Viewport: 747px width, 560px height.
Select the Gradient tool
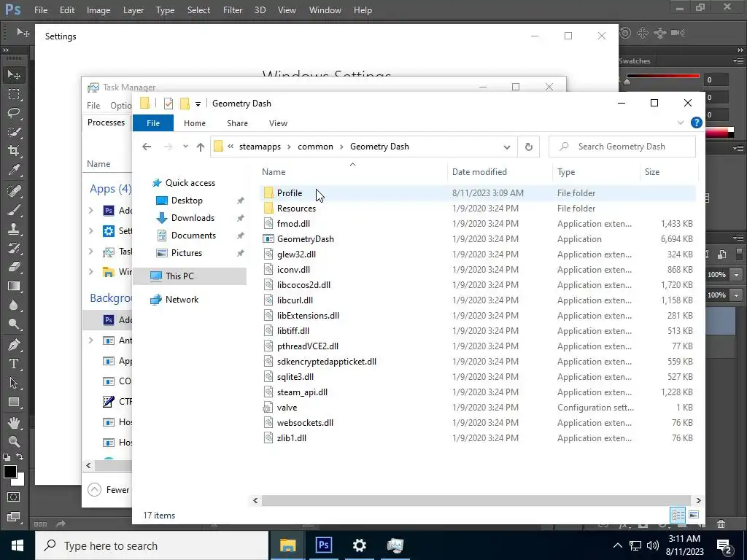pos(14,286)
